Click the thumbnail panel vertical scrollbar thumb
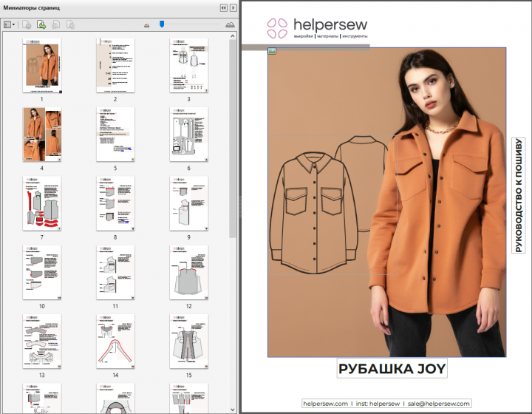This screenshot has height=414, width=532. pyautogui.click(x=233, y=138)
